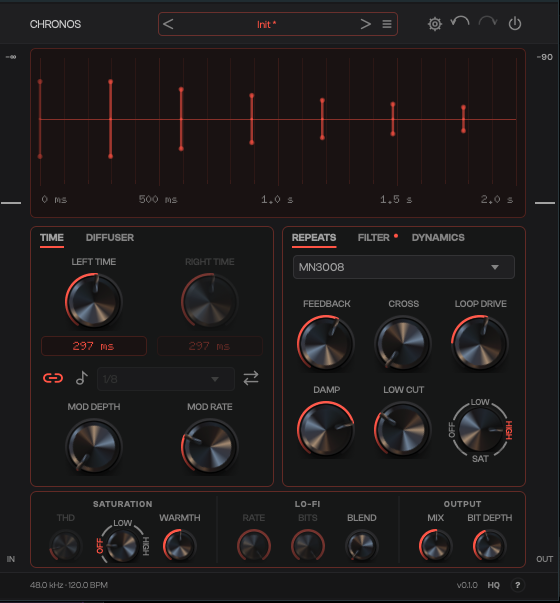Click the first delay tap at 0 ms
The height and width of the screenshot is (603, 560).
[x=40, y=119]
